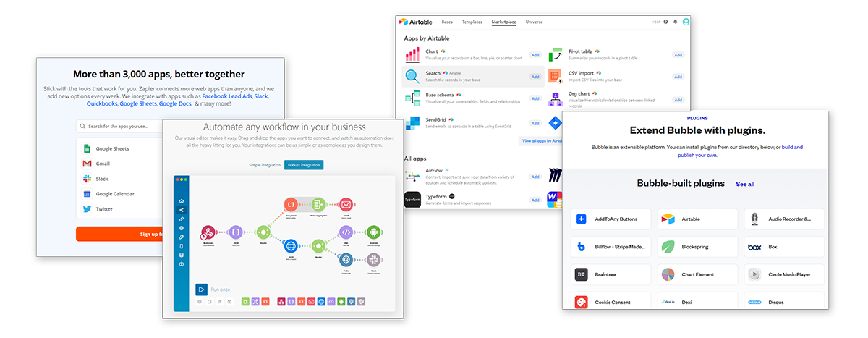Click the Array aggregator node in workflow
Image resolution: width=868 pixels, height=338 pixels.
(318, 205)
